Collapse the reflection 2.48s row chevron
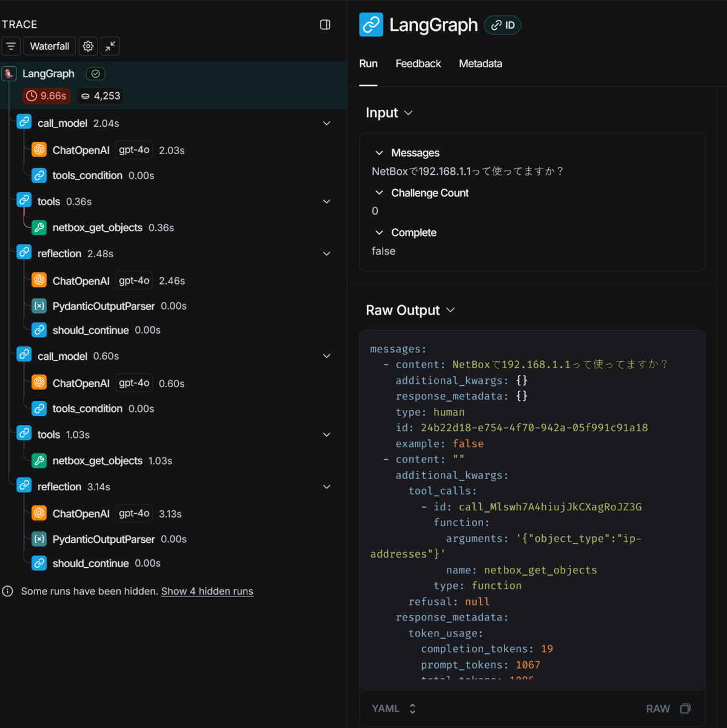This screenshot has height=728, width=727. [327, 254]
